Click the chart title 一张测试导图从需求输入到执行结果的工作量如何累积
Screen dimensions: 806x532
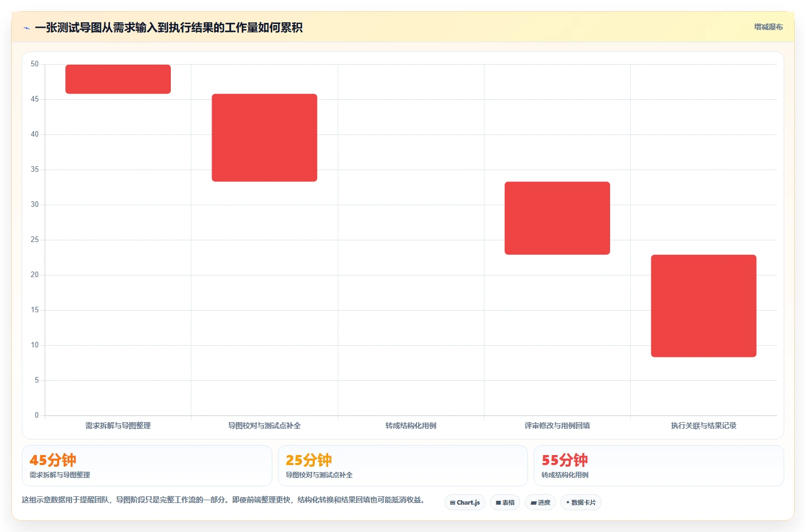[169, 27]
